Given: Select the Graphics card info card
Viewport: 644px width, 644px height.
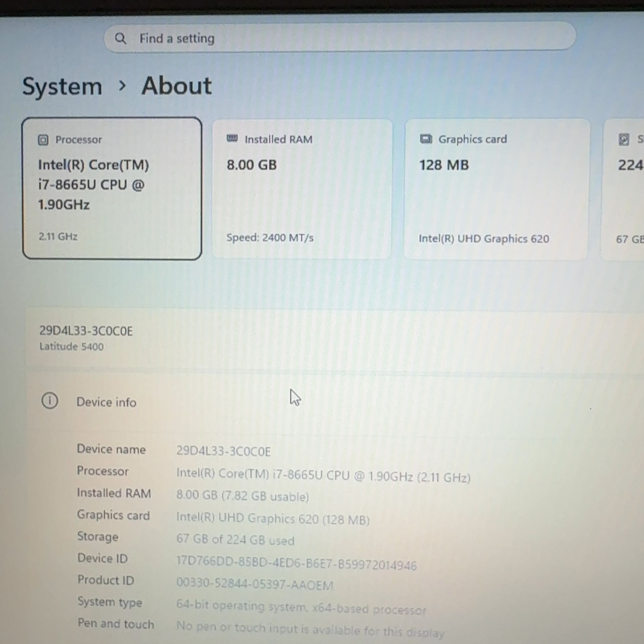Looking at the screenshot, I should click(x=497, y=189).
